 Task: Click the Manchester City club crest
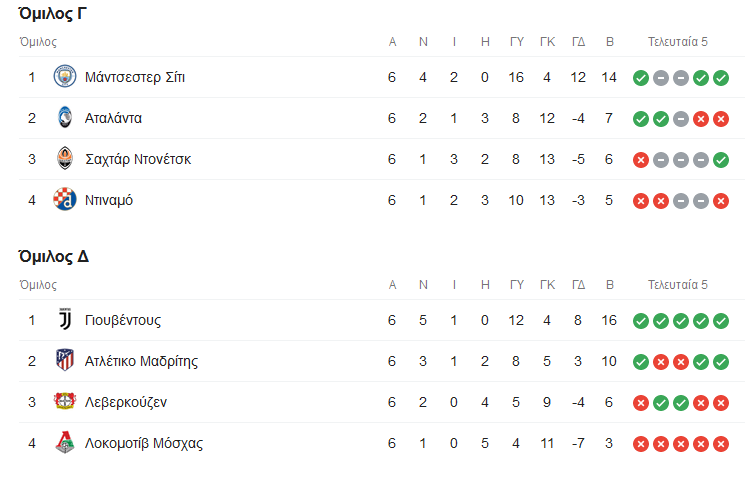[x=64, y=77]
